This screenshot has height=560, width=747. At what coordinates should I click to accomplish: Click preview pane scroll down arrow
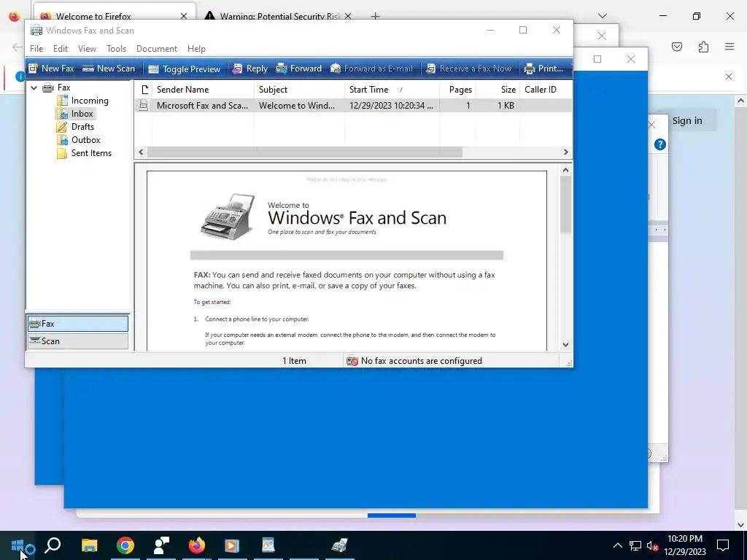565,344
